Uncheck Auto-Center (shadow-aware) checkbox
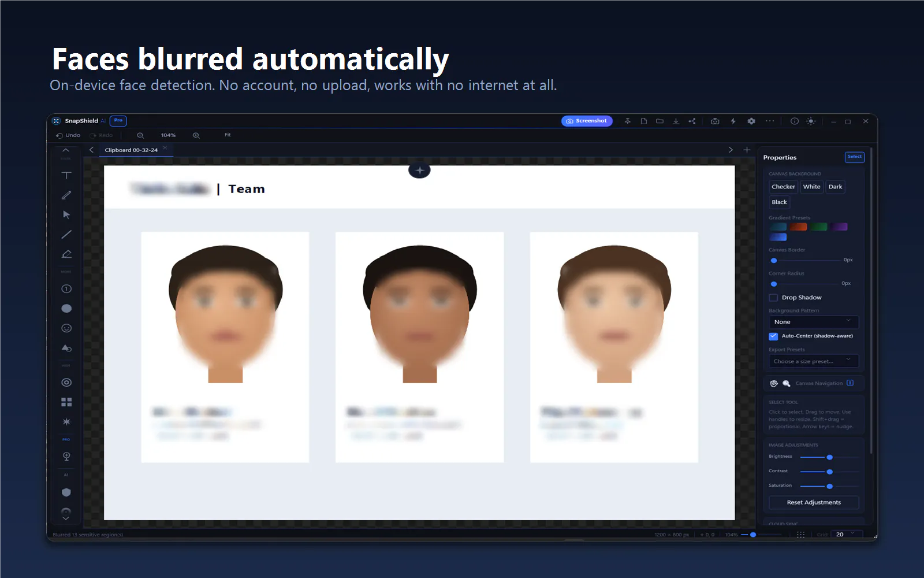Viewport: 924px width, 578px height. click(773, 336)
